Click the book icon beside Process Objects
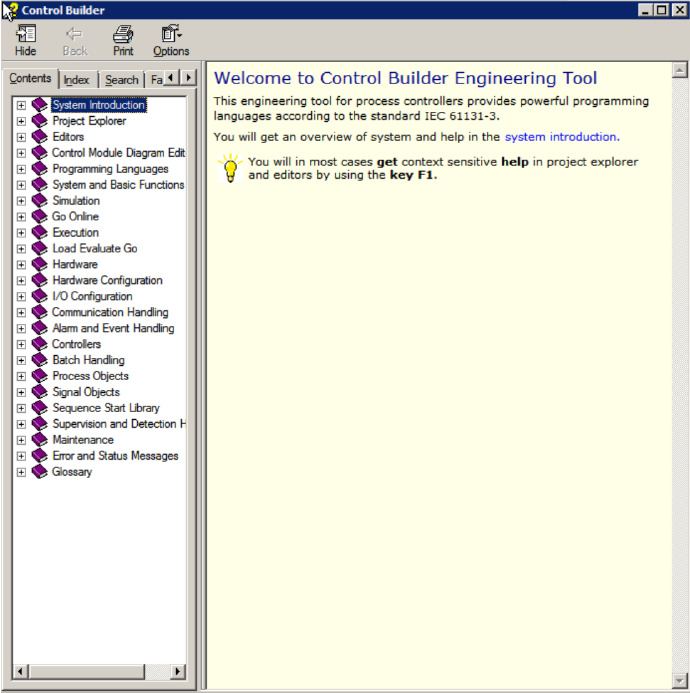This screenshot has width=690, height=693. click(40, 376)
